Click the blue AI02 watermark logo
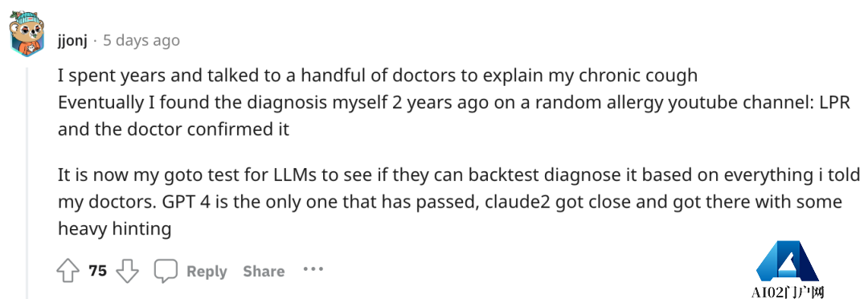 pos(787,260)
